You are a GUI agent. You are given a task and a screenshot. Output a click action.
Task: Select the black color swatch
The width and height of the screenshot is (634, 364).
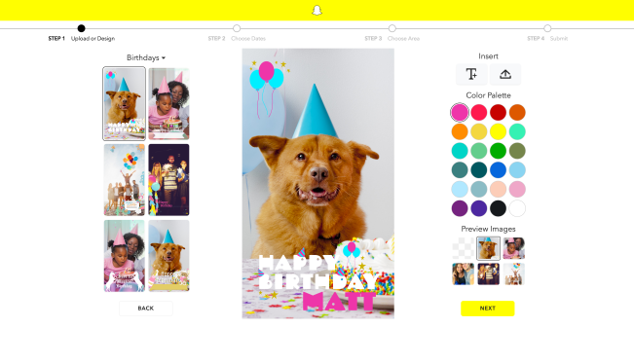(499, 208)
